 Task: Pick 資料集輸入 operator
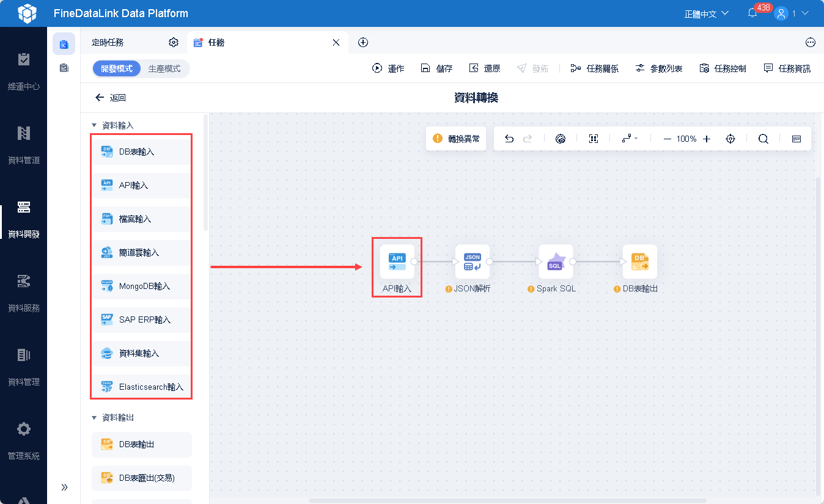tap(141, 353)
